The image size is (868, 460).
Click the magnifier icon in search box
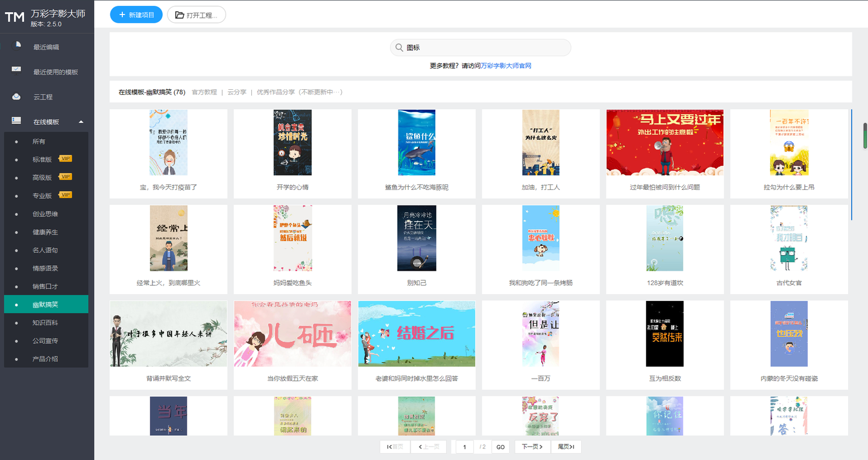tap(399, 48)
